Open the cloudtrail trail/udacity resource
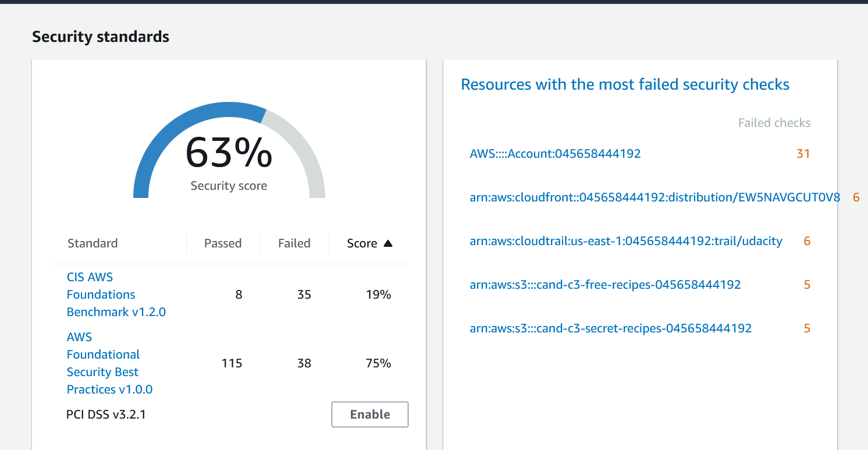Viewport: 868px width, 450px height. [x=626, y=241]
